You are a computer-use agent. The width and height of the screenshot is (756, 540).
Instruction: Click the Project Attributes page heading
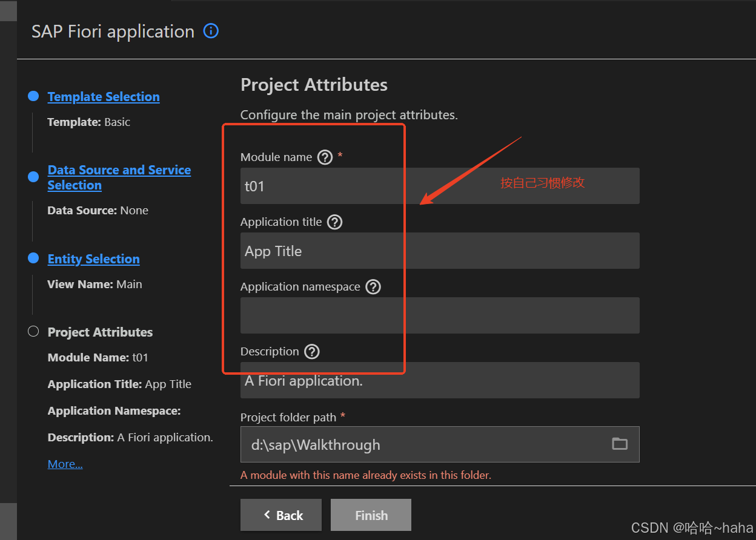314,85
